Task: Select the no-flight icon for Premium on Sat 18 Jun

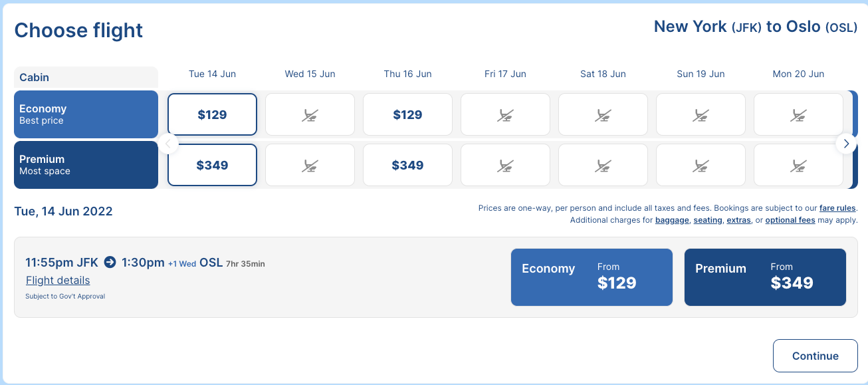Action: pos(603,165)
